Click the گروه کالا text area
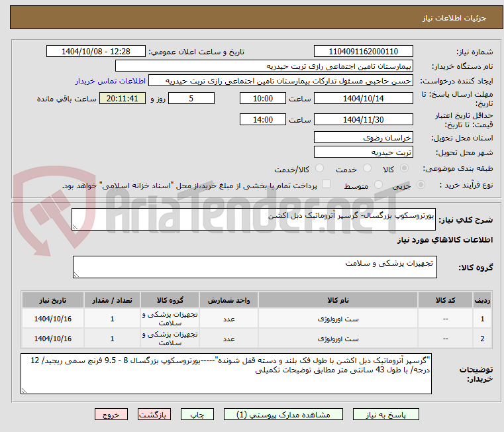The height and width of the screenshot is (432, 504). coord(254,267)
